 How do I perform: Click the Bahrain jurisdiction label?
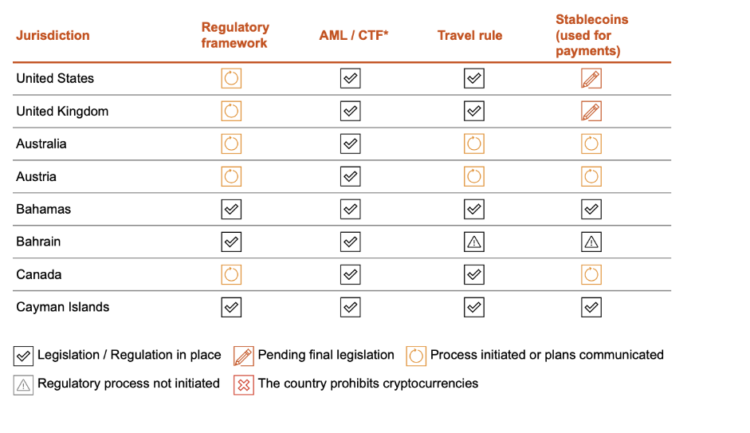42,242
